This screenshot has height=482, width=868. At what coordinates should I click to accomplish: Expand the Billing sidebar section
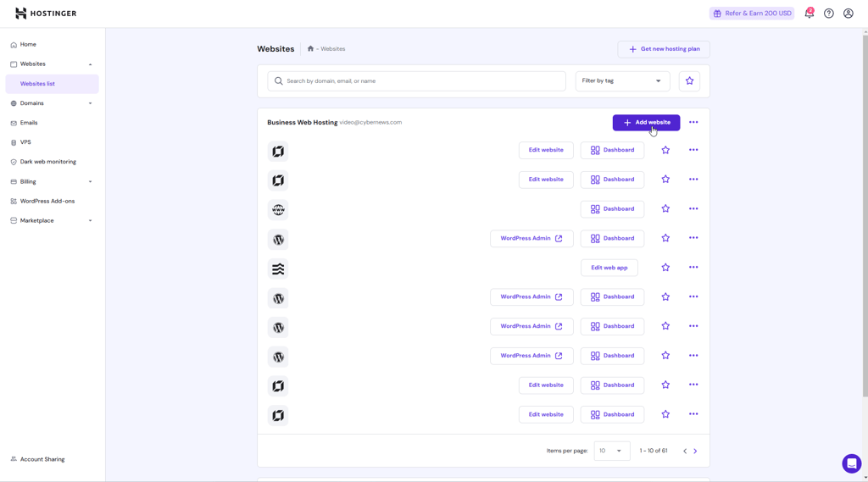[90, 181]
